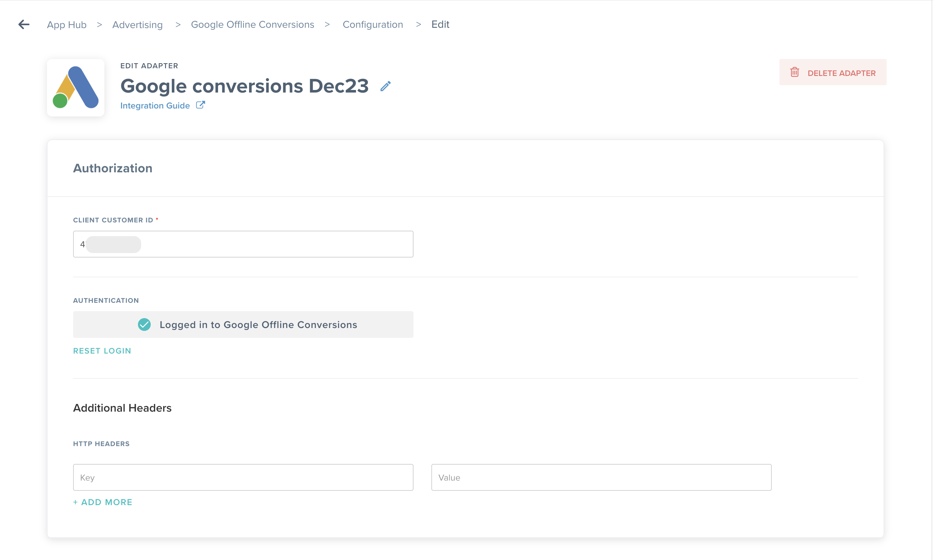
Task: Select Advertising in the breadcrumb trail
Action: click(x=137, y=24)
